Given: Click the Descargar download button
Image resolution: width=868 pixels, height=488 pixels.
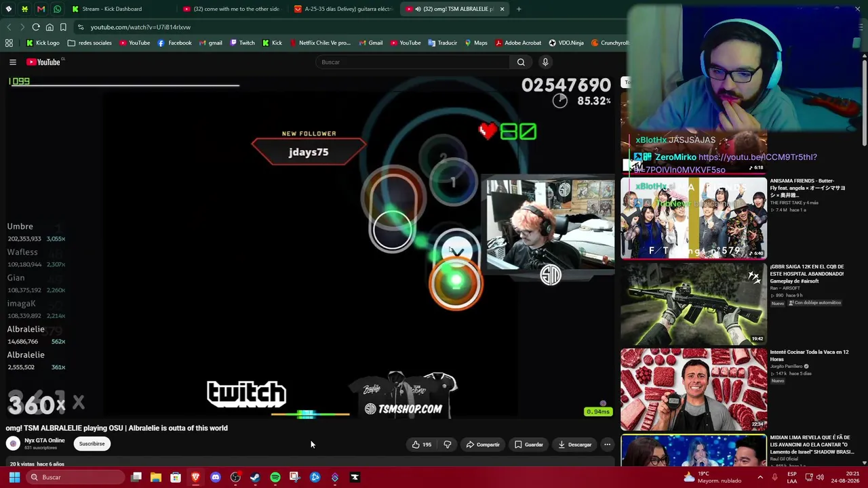Looking at the screenshot, I should click(575, 445).
